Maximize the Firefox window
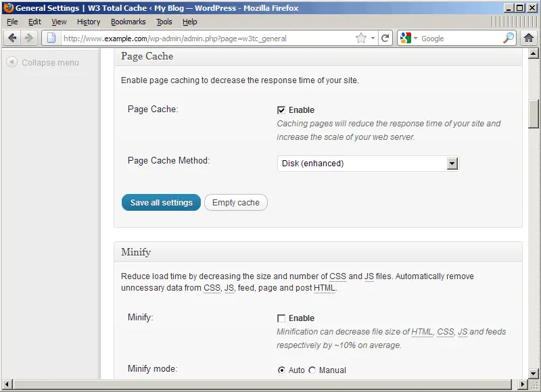This screenshot has height=392, width=541. pyautogui.click(x=520, y=7)
